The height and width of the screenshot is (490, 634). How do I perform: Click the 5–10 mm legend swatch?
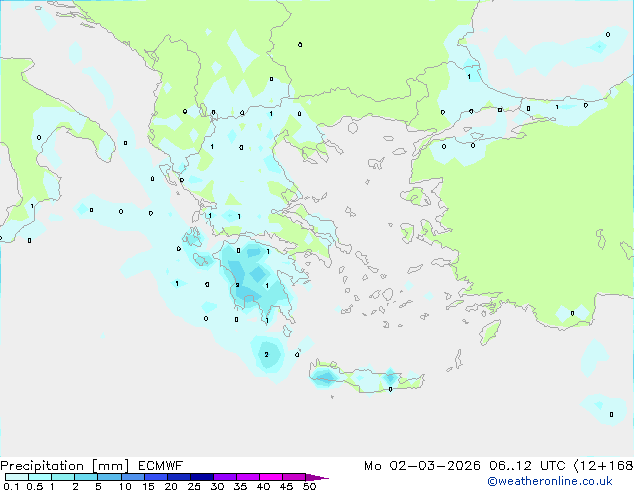tap(110, 477)
